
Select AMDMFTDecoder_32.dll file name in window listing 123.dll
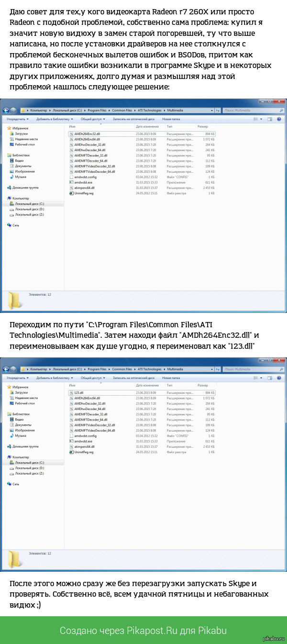tap(91, 414)
